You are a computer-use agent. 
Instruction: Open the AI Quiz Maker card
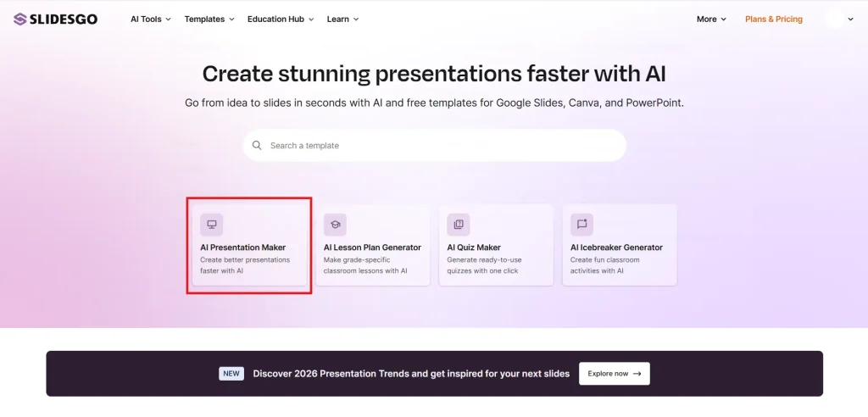496,245
